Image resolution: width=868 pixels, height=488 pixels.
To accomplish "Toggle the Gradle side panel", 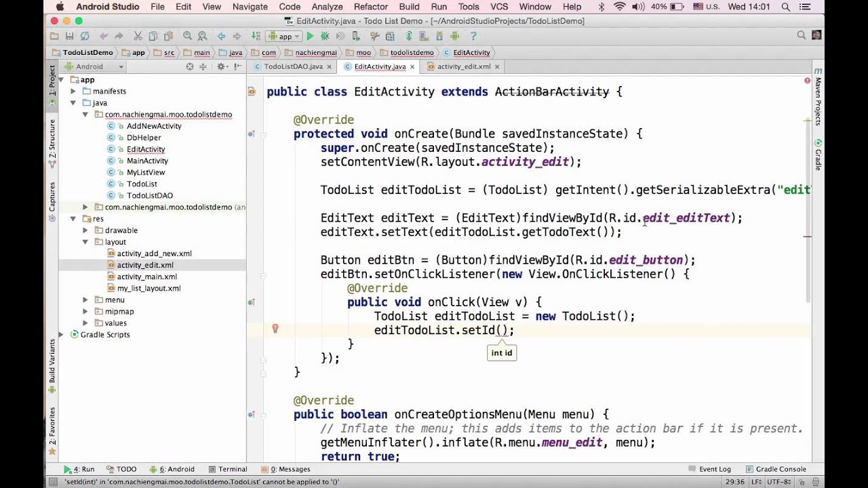I will tap(818, 155).
